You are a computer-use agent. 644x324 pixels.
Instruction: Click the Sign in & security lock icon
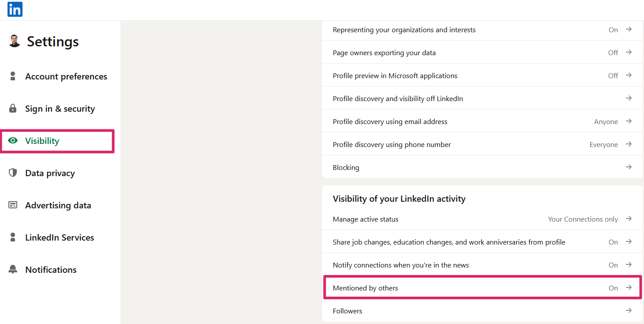pyautogui.click(x=13, y=109)
